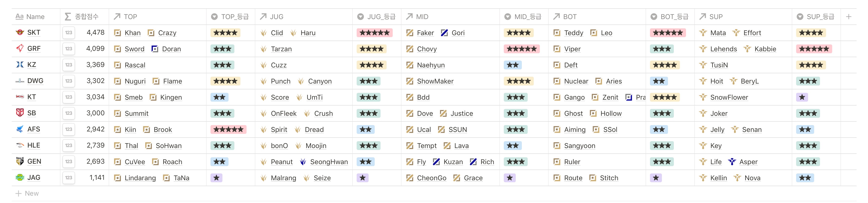The image size is (868, 203).
Task: Open the Faker player link
Action: 425,33
